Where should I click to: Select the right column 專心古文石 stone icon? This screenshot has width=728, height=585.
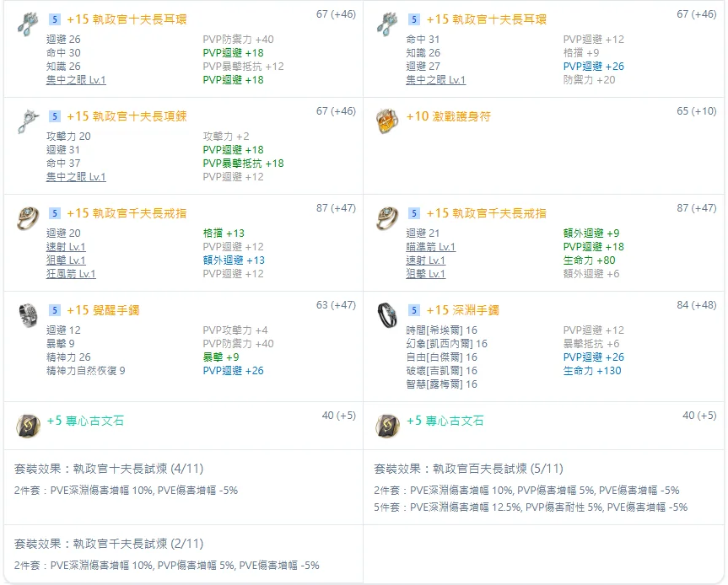(387, 426)
